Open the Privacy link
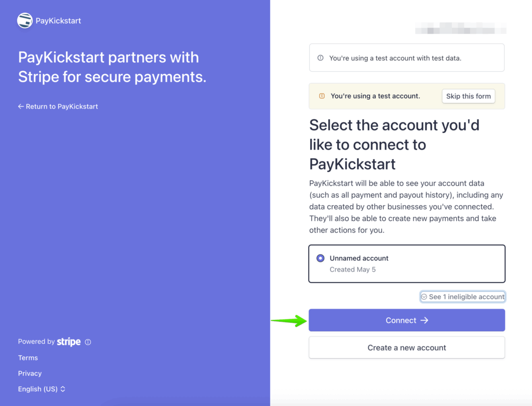 click(30, 373)
